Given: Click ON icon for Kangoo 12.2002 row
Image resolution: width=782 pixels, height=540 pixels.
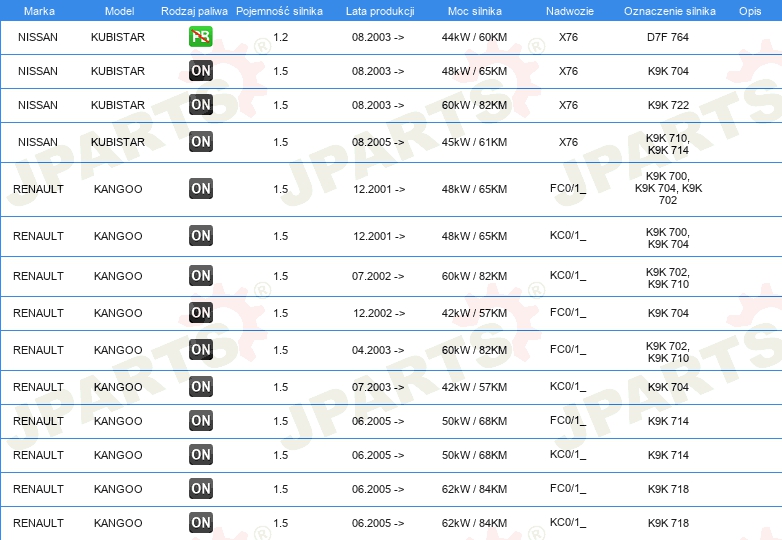Looking at the screenshot, I should click(200, 313).
